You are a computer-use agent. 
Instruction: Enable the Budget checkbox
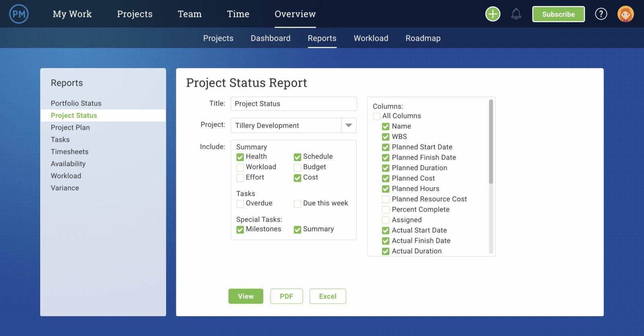coord(297,167)
